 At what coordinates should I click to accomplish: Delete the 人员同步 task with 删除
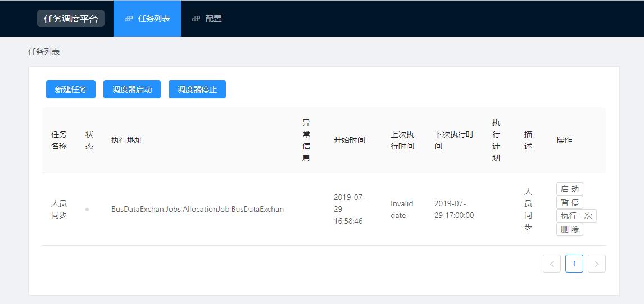tap(569, 229)
